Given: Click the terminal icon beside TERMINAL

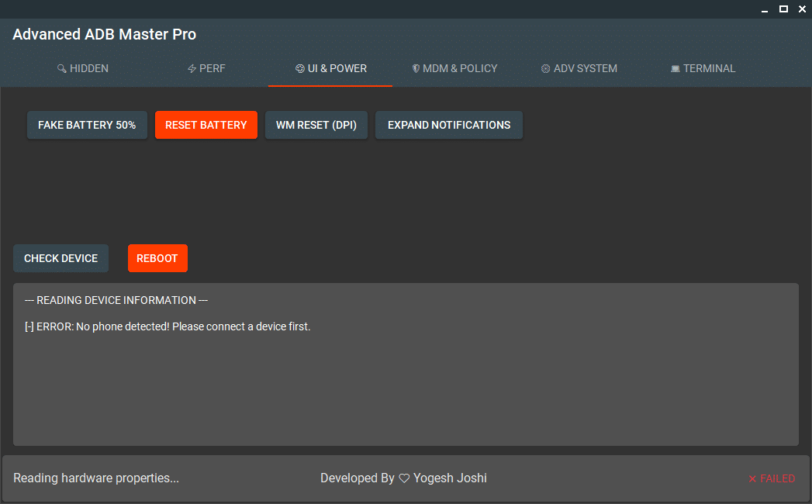Looking at the screenshot, I should (674, 68).
